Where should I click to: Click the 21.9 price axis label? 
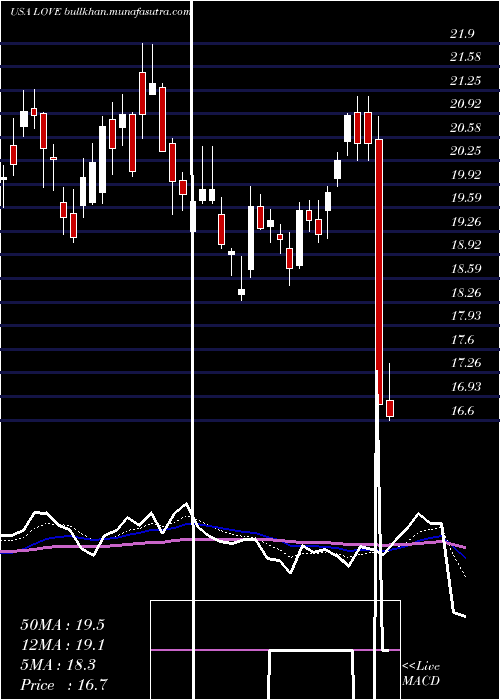pyautogui.click(x=462, y=34)
